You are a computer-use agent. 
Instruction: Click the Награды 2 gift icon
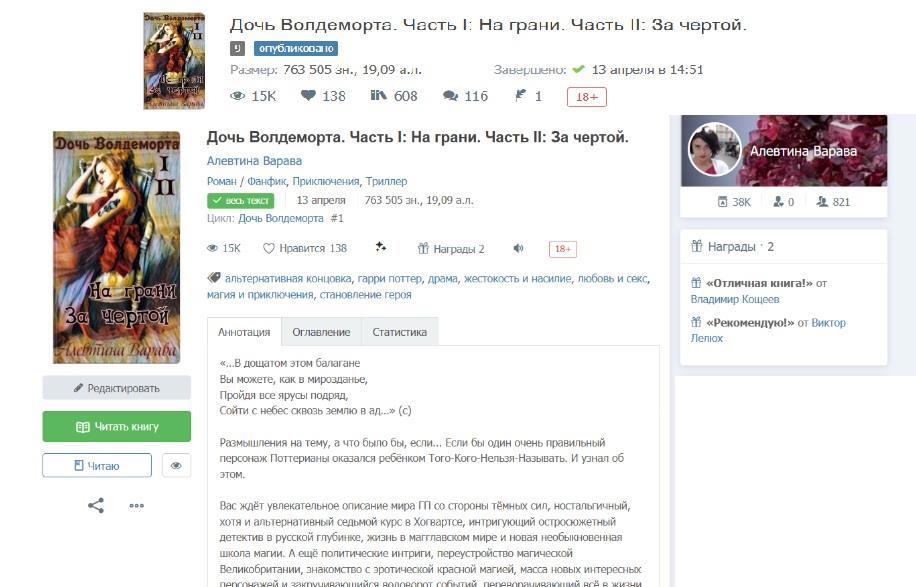point(424,248)
